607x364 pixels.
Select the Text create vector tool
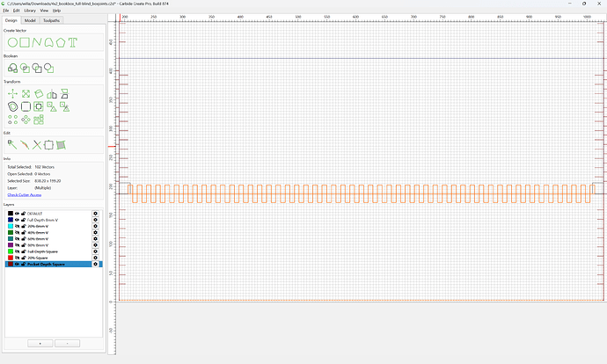pyautogui.click(x=73, y=42)
